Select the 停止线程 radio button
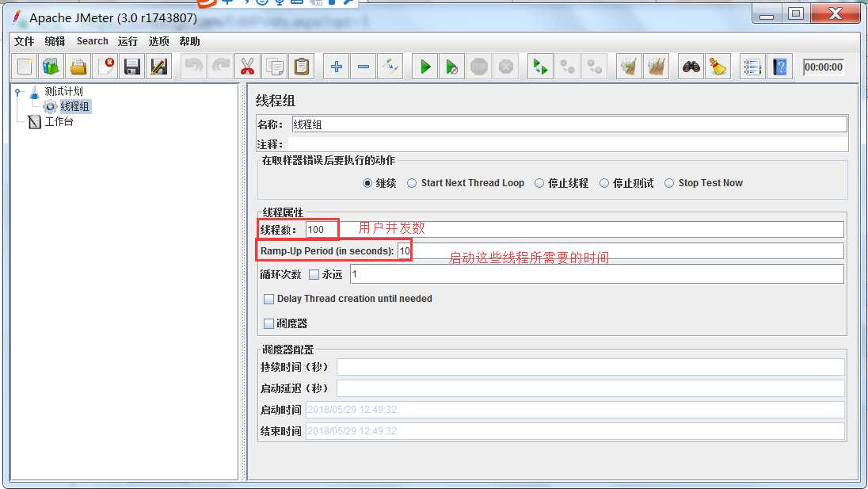This screenshot has width=868, height=489. coord(539,183)
